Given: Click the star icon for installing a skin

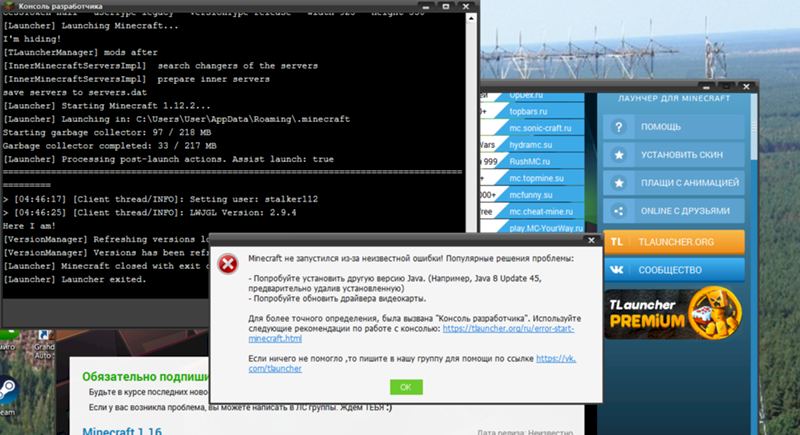Looking at the screenshot, I should coord(620,156).
